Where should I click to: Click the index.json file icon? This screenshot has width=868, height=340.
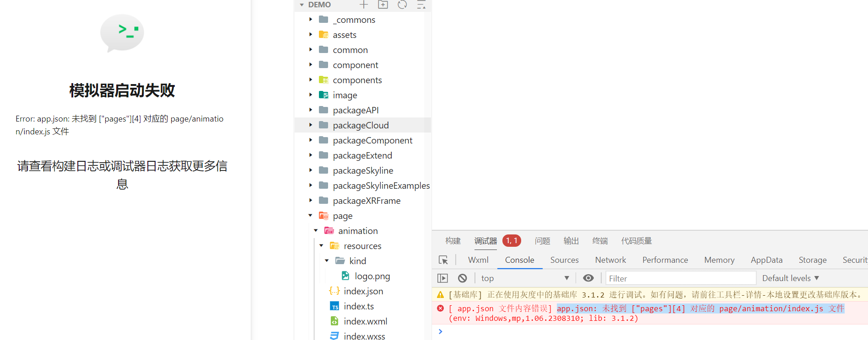pos(334,291)
